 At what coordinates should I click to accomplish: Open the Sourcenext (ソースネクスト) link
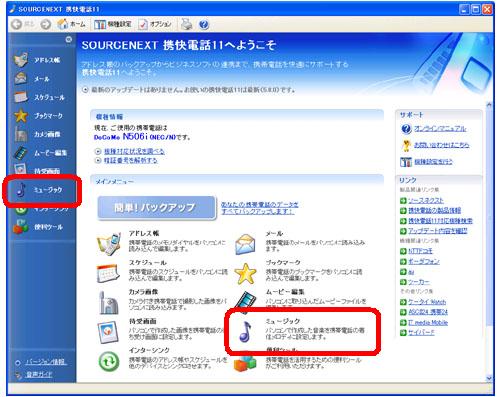pos(426,201)
